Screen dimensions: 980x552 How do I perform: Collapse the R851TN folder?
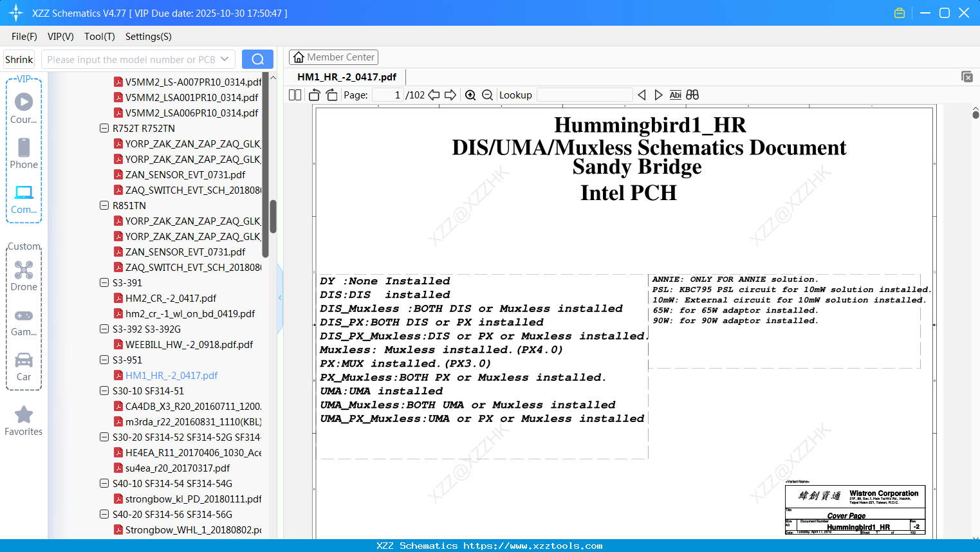point(104,205)
